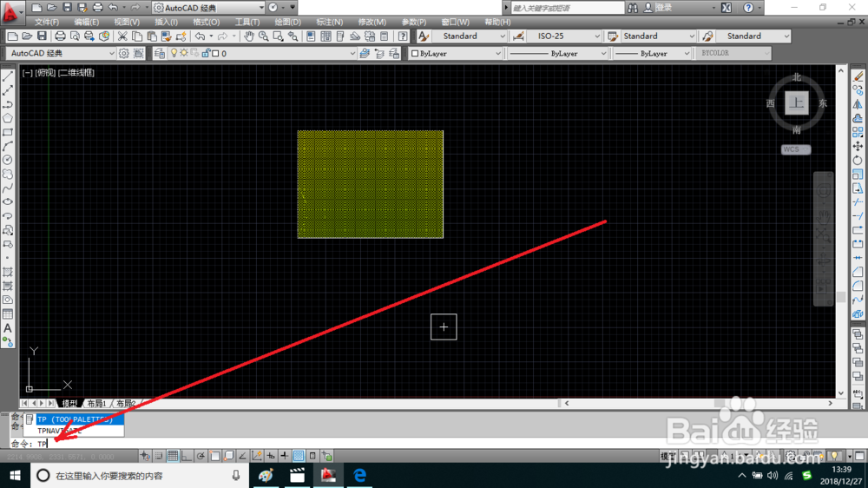Select the Move tool in the Modify toolbar
868x488 pixels.
coord(858,146)
